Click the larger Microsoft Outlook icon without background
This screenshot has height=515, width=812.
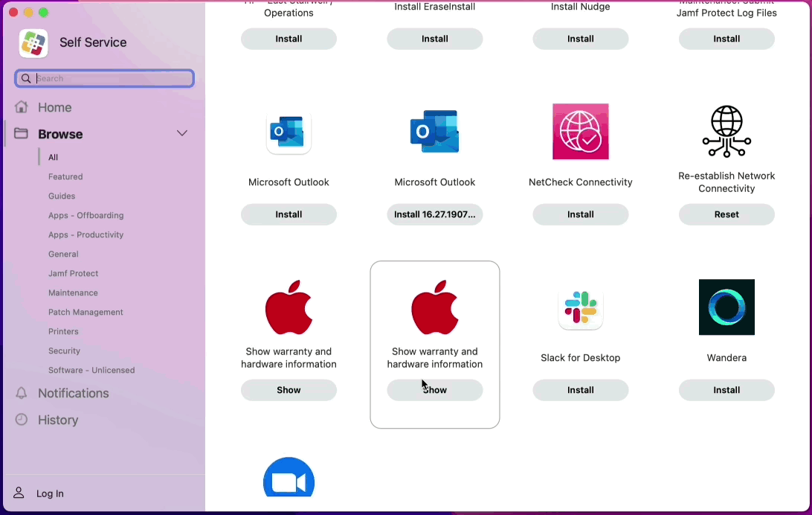(x=434, y=132)
